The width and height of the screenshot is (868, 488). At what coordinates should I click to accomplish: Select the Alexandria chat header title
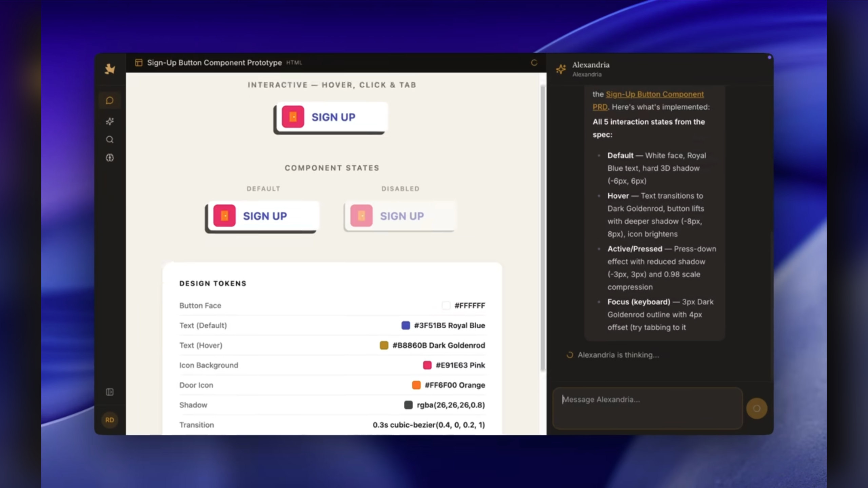click(591, 65)
